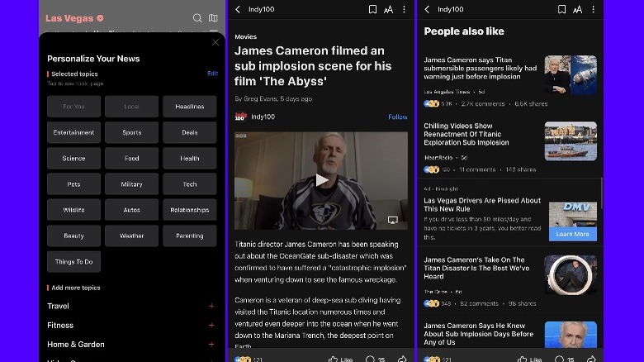Share the article from Cameron article screen

click(402, 360)
